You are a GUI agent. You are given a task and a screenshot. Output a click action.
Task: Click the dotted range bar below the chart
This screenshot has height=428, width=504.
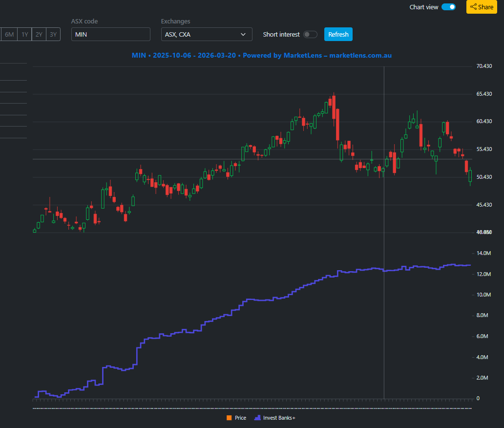pos(252,408)
